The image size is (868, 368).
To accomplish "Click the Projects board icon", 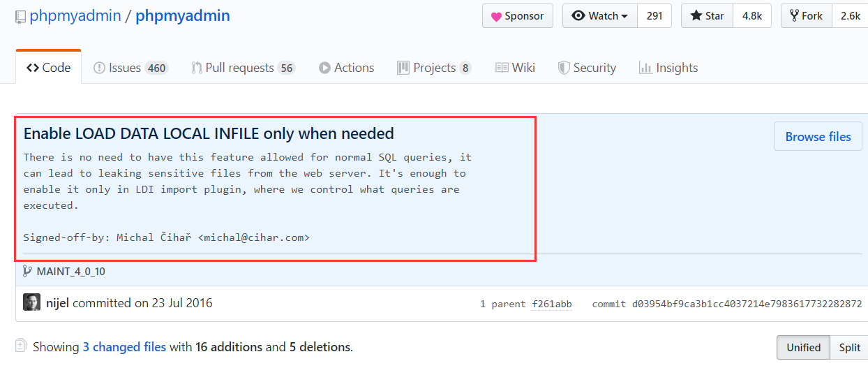I will 403,68.
